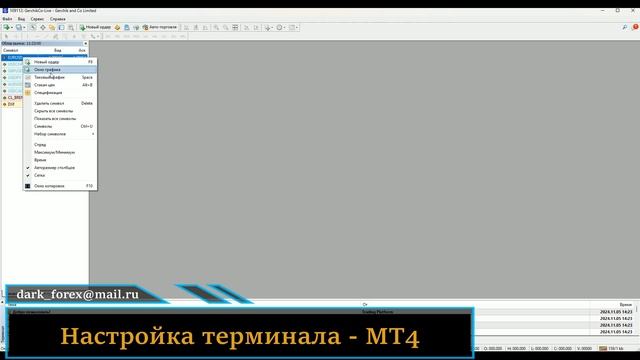Open the periods clock icon

[280, 27]
